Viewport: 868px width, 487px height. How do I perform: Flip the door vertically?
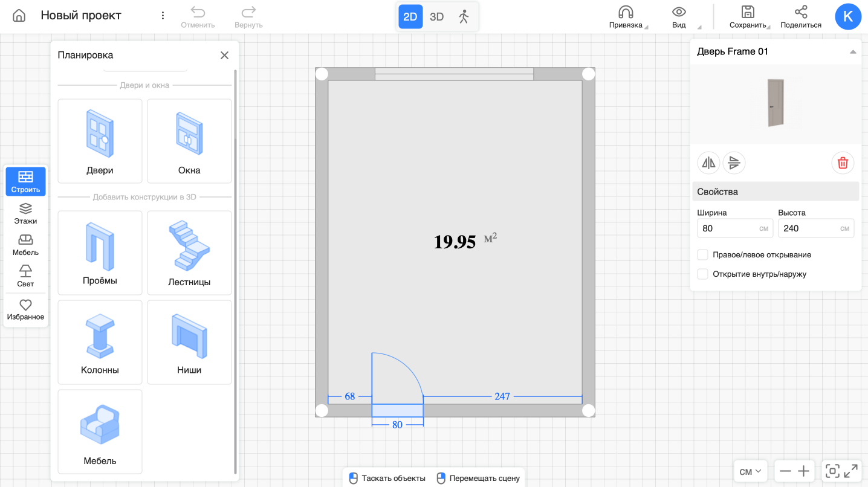[x=734, y=163]
